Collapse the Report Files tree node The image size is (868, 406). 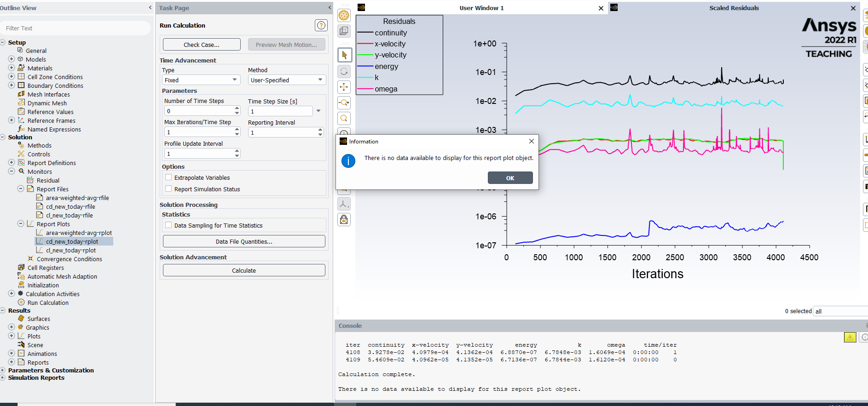(21, 189)
